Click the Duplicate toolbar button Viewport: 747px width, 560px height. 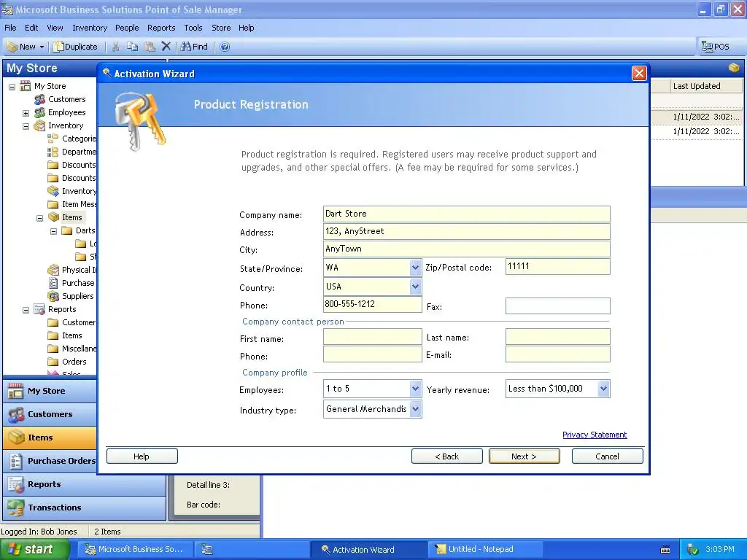coord(75,47)
